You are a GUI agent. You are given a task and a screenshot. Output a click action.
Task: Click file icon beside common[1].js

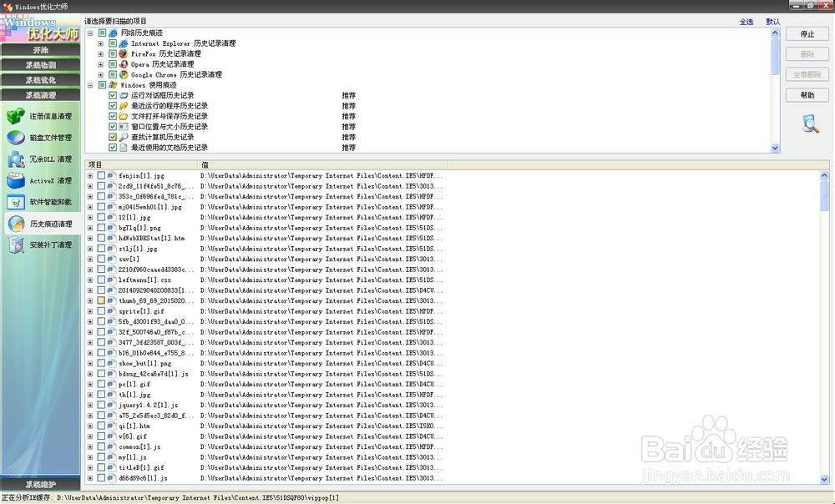(x=111, y=446)
